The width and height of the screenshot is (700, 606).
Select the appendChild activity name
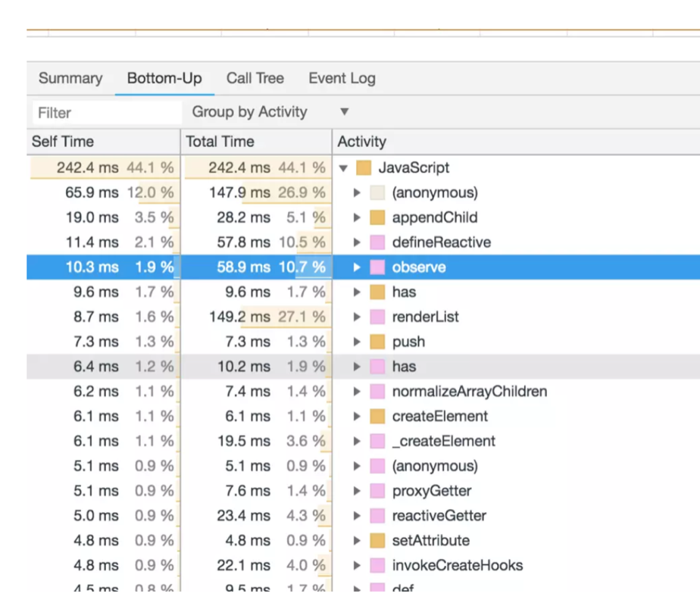[435, 217]
